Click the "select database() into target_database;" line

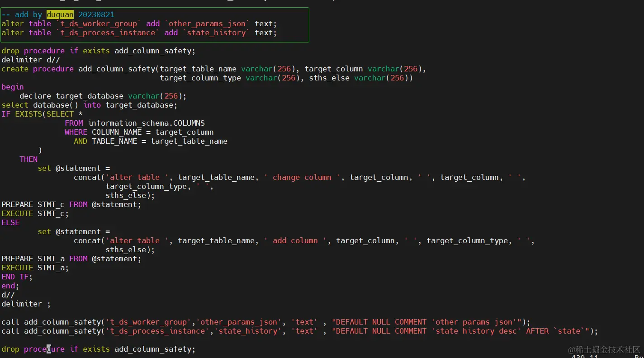tap(90, 105)
